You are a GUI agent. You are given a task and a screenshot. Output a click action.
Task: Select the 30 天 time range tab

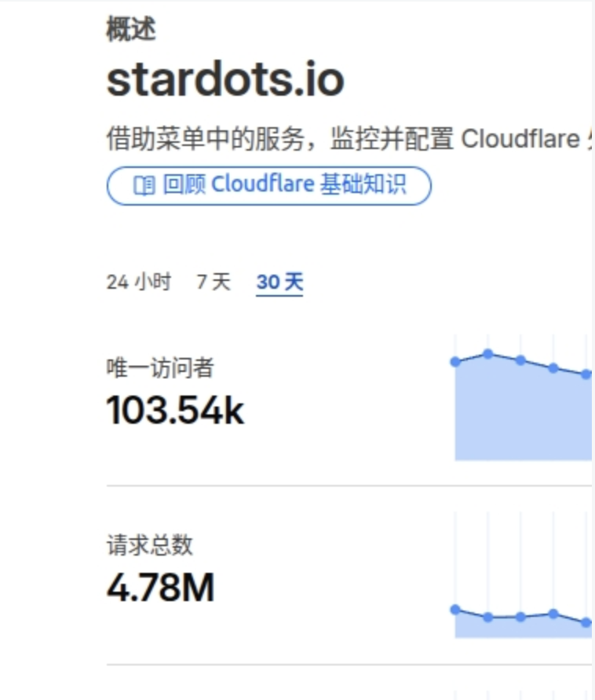(x=279, y=283)
